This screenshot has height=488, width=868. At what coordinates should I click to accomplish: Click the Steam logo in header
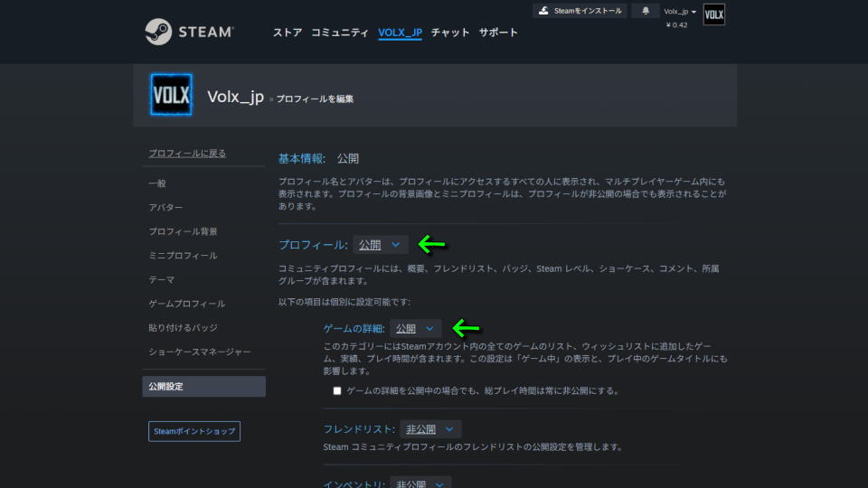189,32
